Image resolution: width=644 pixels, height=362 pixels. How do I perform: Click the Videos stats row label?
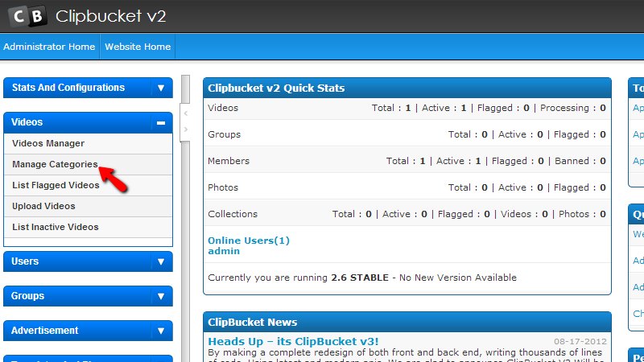[x=223, y=108]
